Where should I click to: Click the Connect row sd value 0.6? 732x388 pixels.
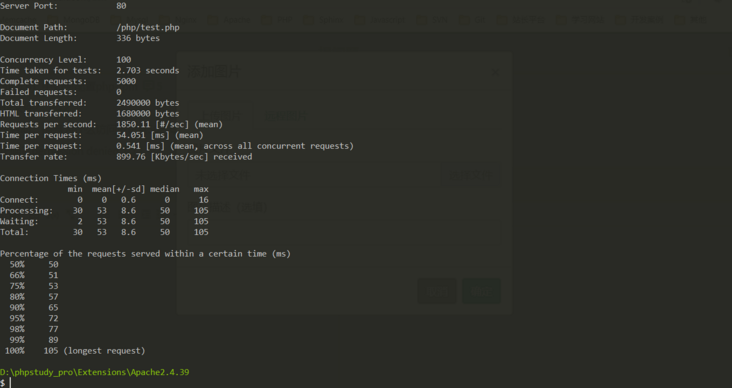click(x=128, y=199)
